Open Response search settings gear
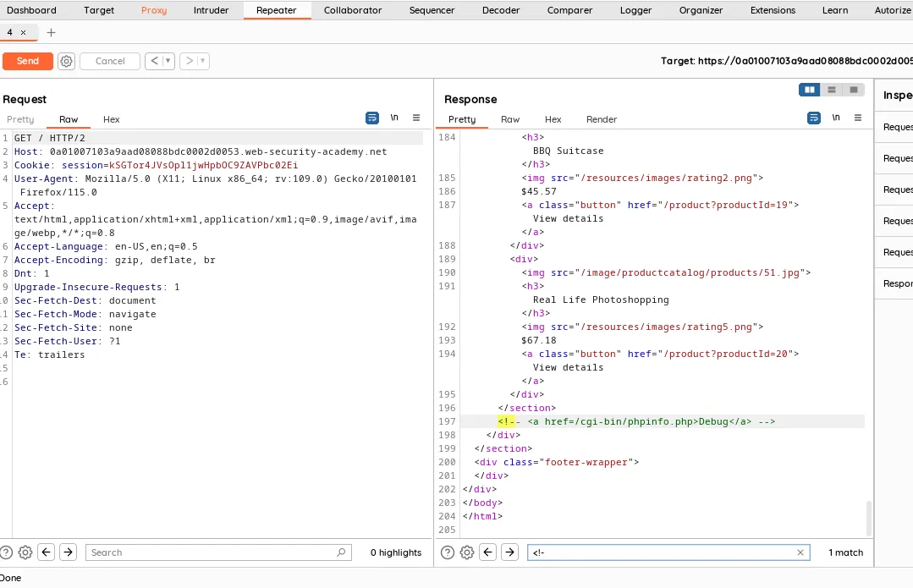This screenshot has width=913, height=588. pos(467,552)
